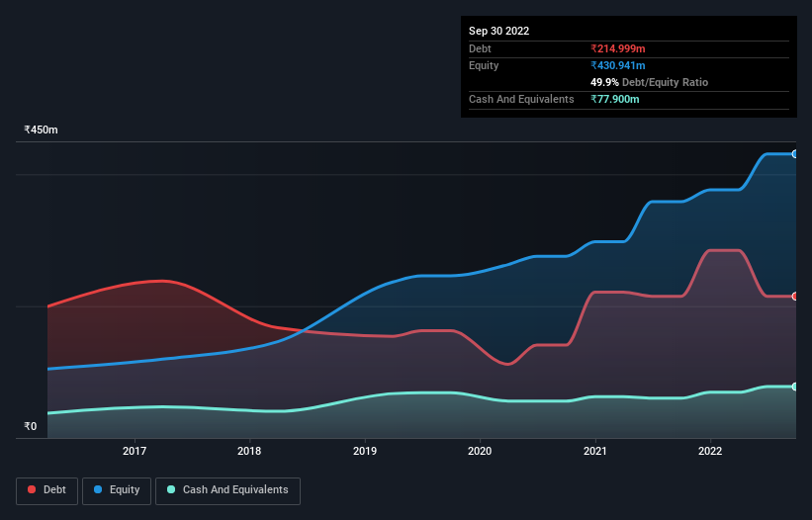Click the ₹77.900m cash value

[615, 99]
